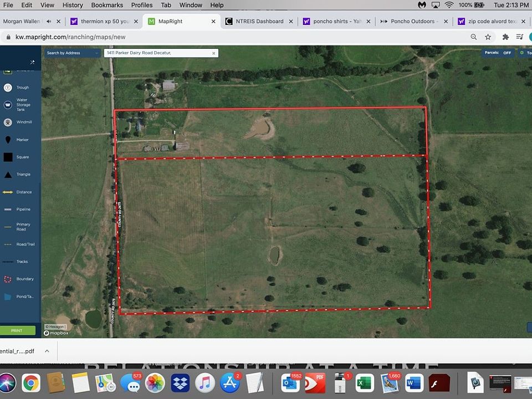Viewport: 532px width, 399px height.
Task: Select the black Square shape swatch
Action: 8,157
